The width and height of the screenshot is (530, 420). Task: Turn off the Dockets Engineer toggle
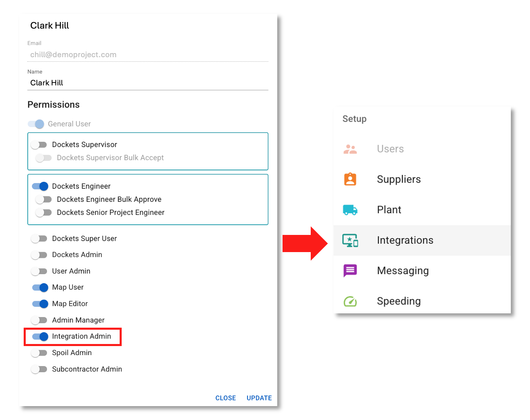40,186
